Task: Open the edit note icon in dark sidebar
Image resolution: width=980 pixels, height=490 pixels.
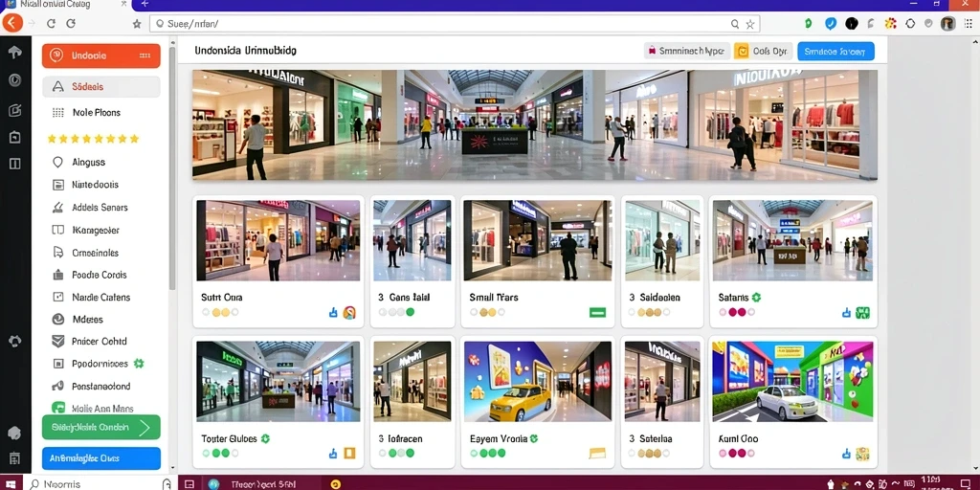Action: pos(14,111)
